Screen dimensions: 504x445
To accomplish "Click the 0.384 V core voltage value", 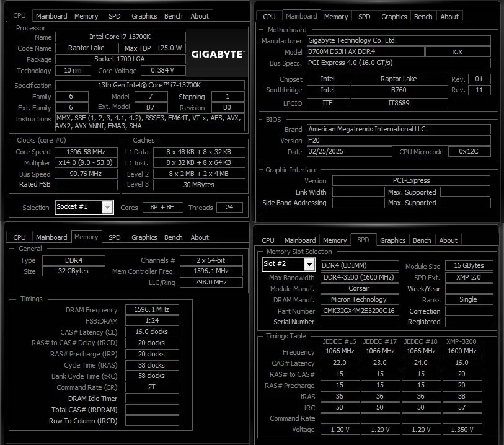I will coord(163,70).
